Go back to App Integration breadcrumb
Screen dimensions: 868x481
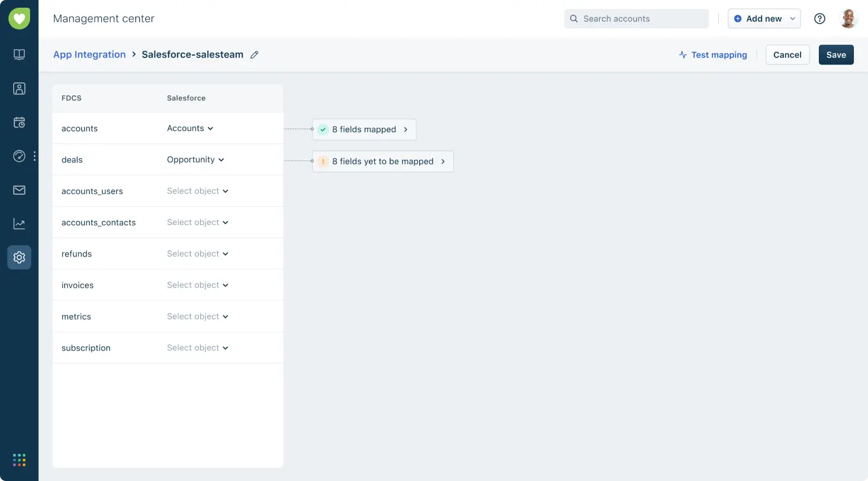click(89, 54)
